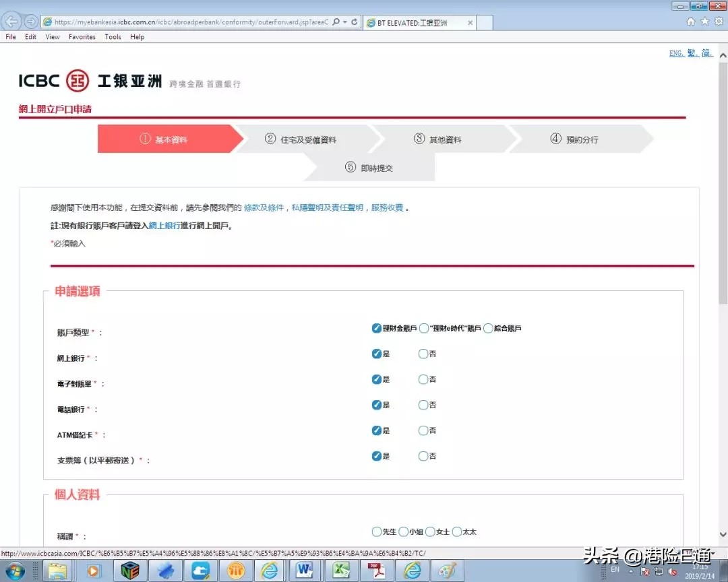Open Windows Media Player from the taskbar
The height and width of the screenshot is (582, 728).
pyautogui.click(x=93, y=570)
